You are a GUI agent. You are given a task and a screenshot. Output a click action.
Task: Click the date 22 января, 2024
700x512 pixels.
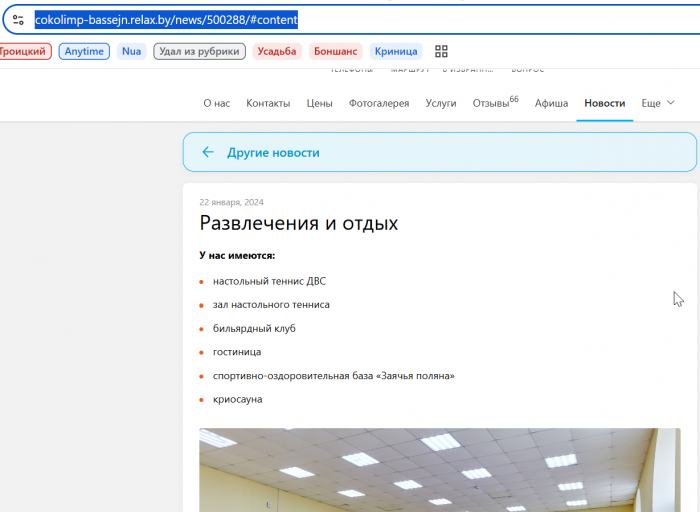coord(231,202)
